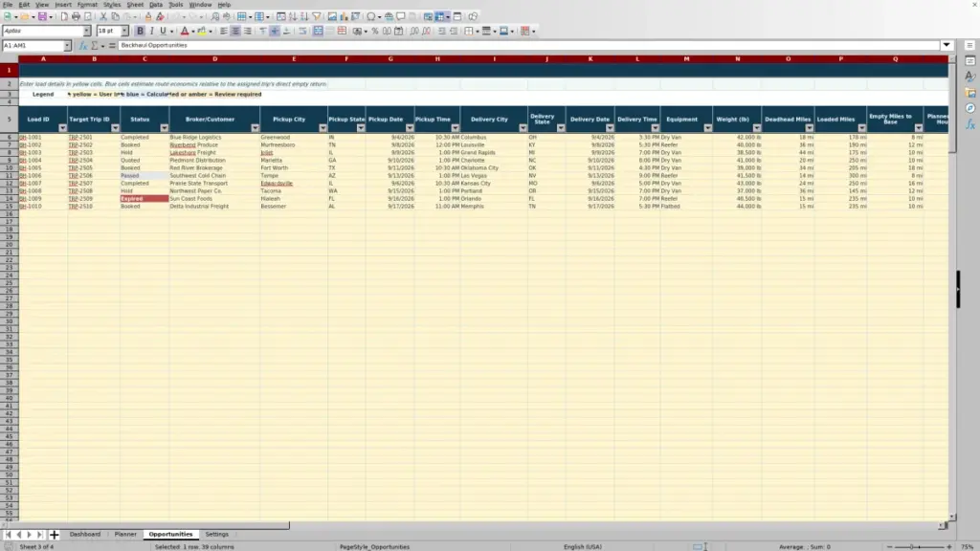Screen dimensions: 980x551
Task: Click the Zoom In plus button
Action: tap(948, 546)
